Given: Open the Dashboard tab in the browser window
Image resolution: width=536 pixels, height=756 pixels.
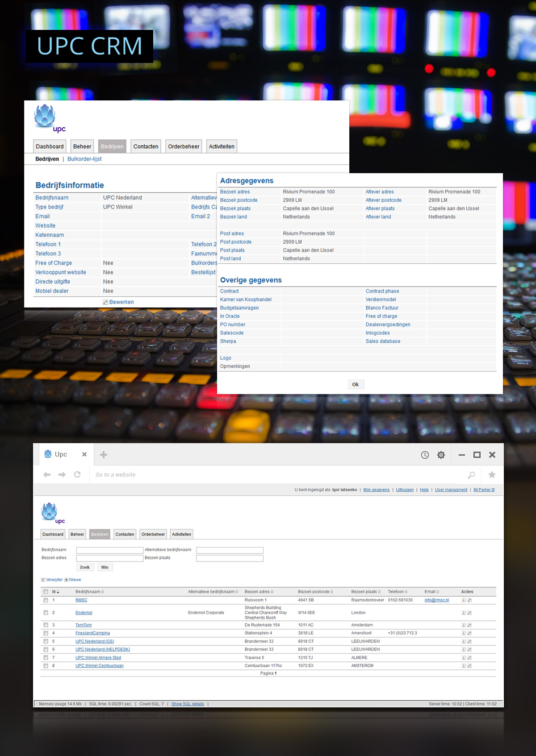Looking at the screenshot, I should [53, 534].
